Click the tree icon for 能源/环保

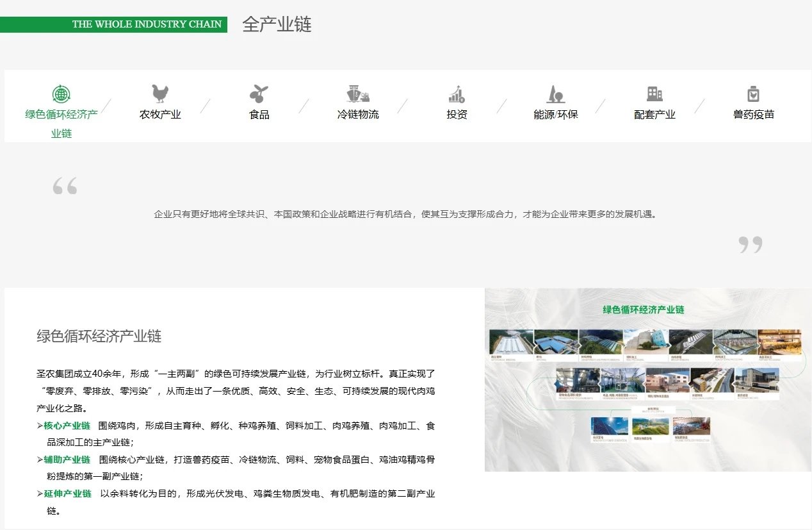click(x=555, y=94)
